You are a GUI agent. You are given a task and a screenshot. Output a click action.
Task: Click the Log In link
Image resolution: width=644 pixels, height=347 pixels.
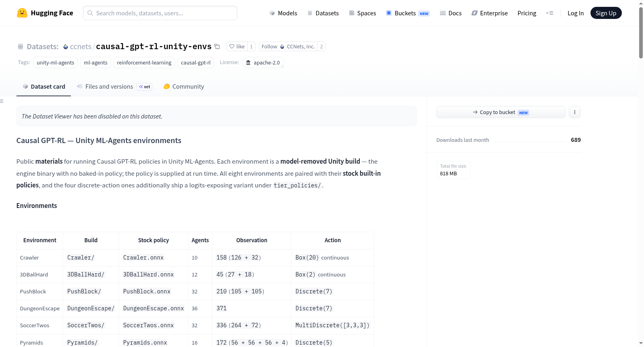point(576,13)
